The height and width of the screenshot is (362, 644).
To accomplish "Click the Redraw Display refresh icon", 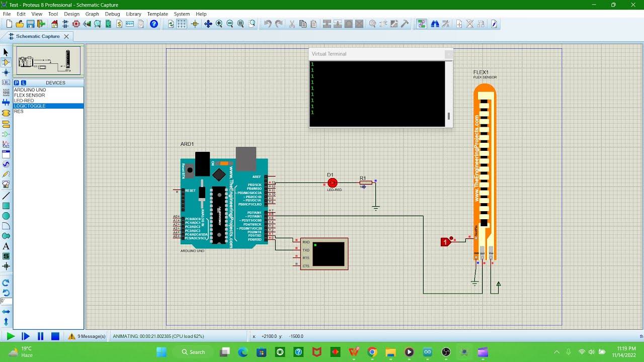I will pyautogui.click(x=171, y=24).
